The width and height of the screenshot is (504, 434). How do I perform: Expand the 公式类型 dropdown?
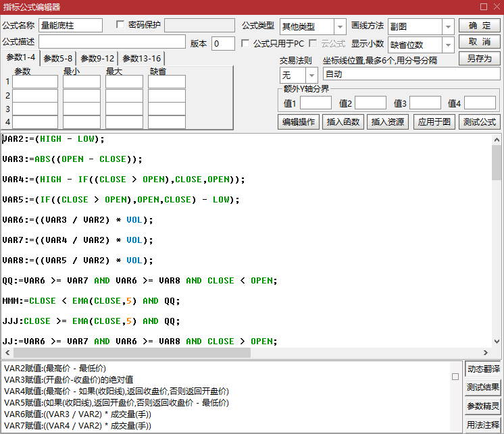[340, 26]
